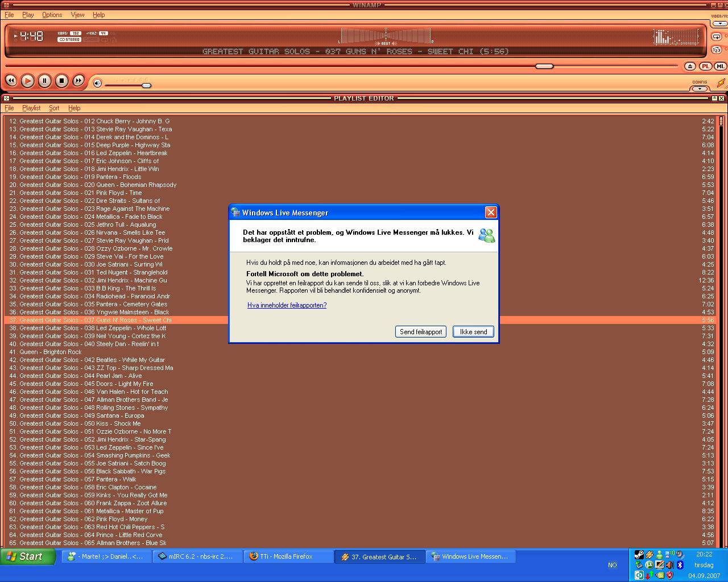Click the Winamp previous track button

(x=11, y=81)
